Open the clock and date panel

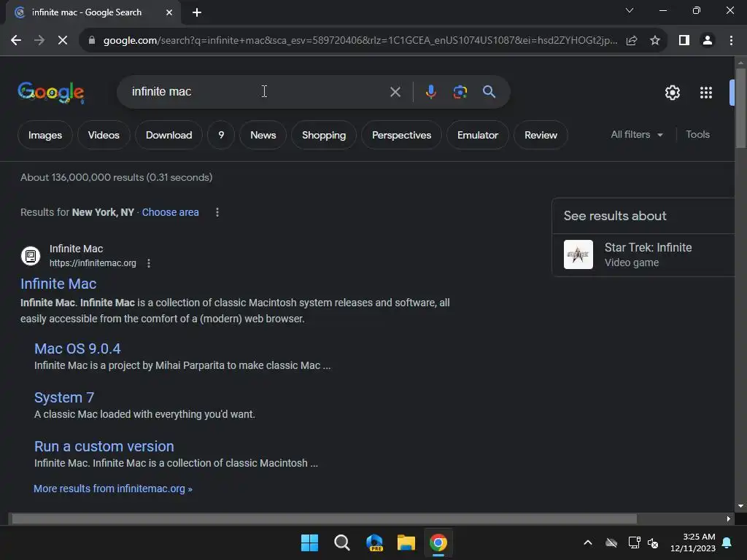tap(693, 542)
